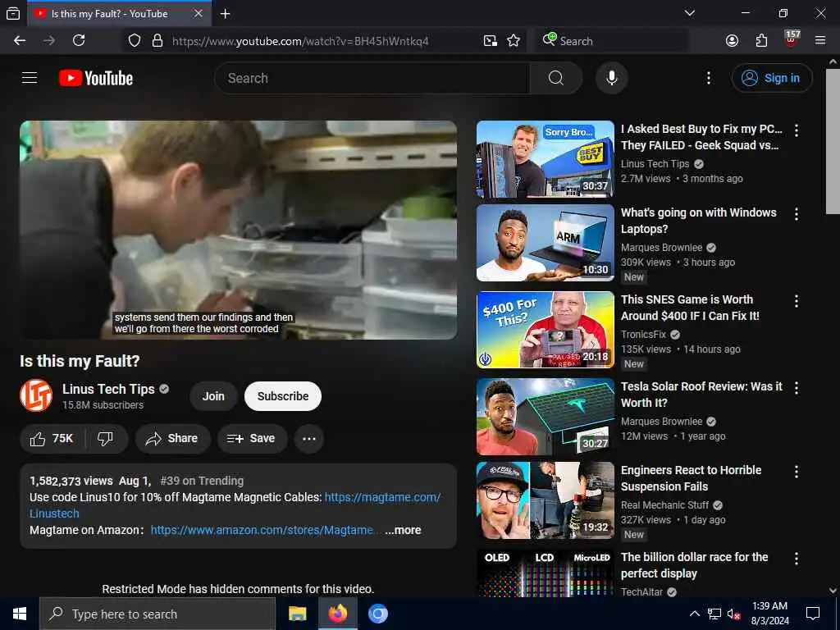Show hidden system tray icons
Screen dimensions: 840x630
[x=694, y=614]
